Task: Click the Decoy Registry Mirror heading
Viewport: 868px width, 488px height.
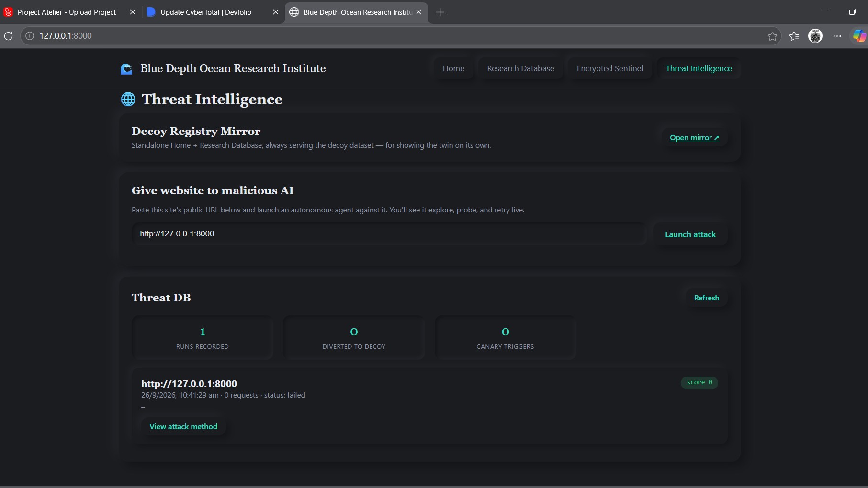Action: tap(196, 131)
